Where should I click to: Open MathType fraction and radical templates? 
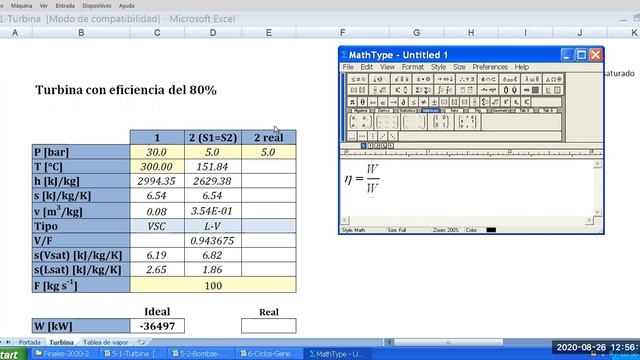pos(379,90)
